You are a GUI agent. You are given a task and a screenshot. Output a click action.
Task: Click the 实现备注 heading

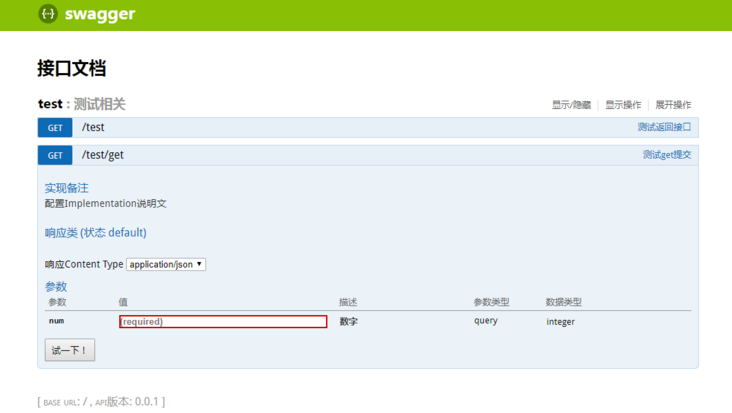click(66, 188)
